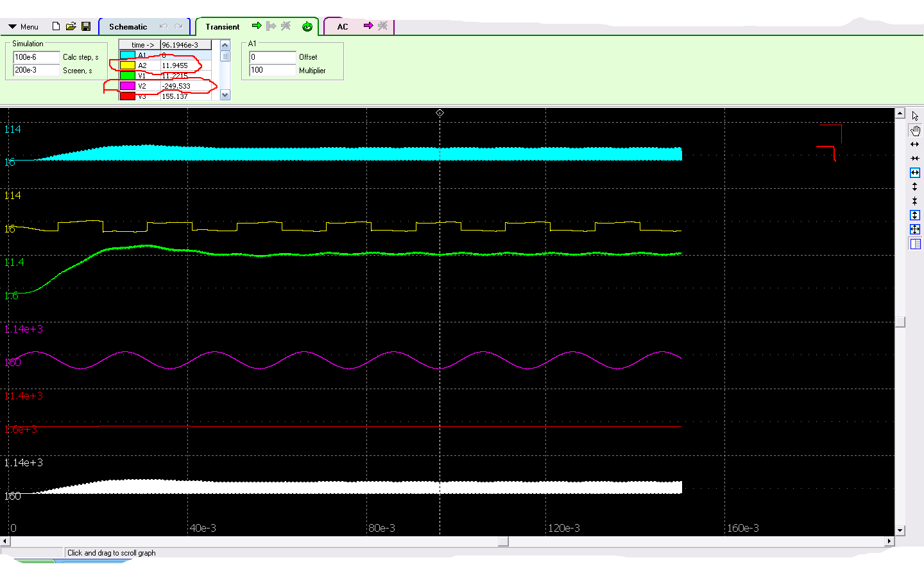Toggle the signal table panel icon
Screen dimensions: 924x578
pos(915,244)
